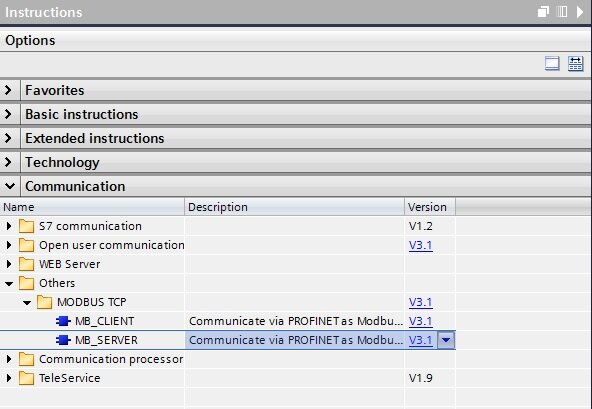This screenshot has width=592, height=409.
Task: Click the split pane icon in Instructions header
Action: (x=562, y=12)
